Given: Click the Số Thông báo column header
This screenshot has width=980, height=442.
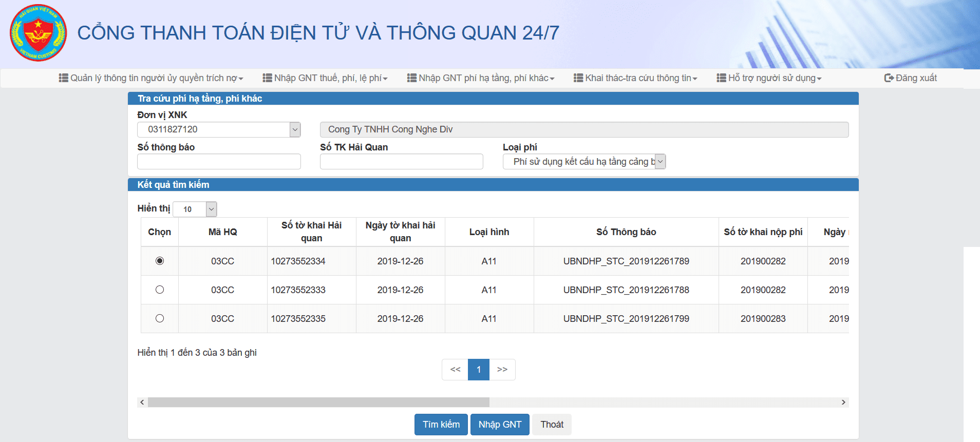Looking at the screenshot, I should click(626, 232).
